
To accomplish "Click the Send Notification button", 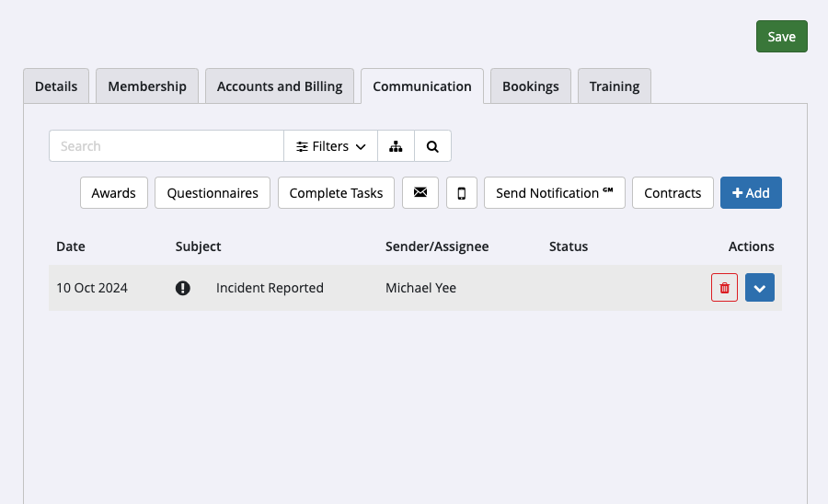I will (x=554, y=193).
